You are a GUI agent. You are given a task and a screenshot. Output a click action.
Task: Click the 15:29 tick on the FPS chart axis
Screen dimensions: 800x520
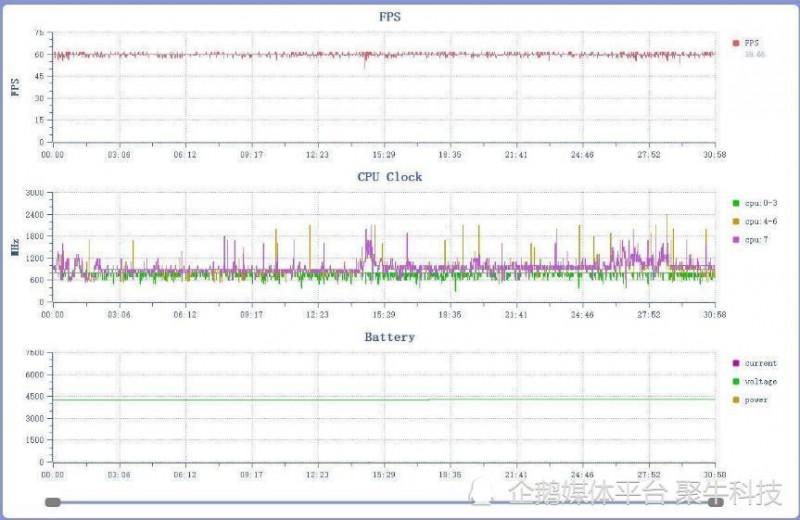384,155
